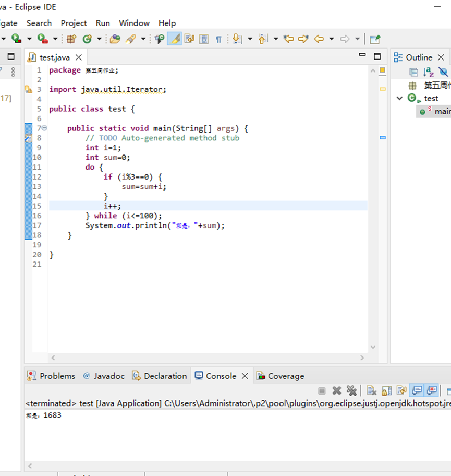451x476 pixels.
Task: Click the New Java Class toolbar icon
Action: tap(87, 39)
